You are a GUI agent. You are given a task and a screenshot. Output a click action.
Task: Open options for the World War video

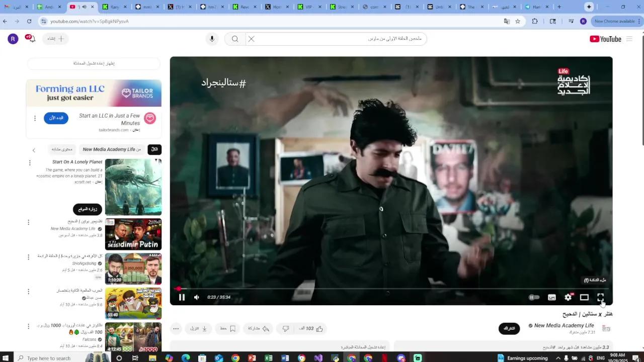tap(28, 292)
